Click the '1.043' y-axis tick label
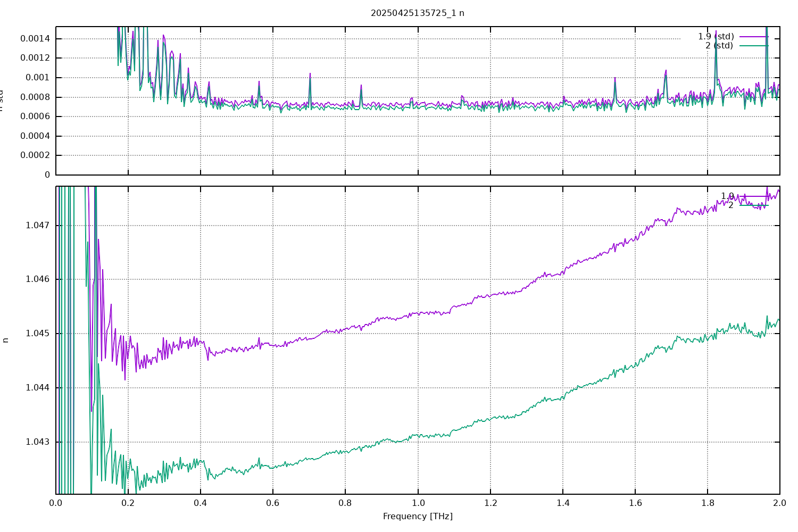The width and height of the screenshot is (798, 532). click(37, 442)
